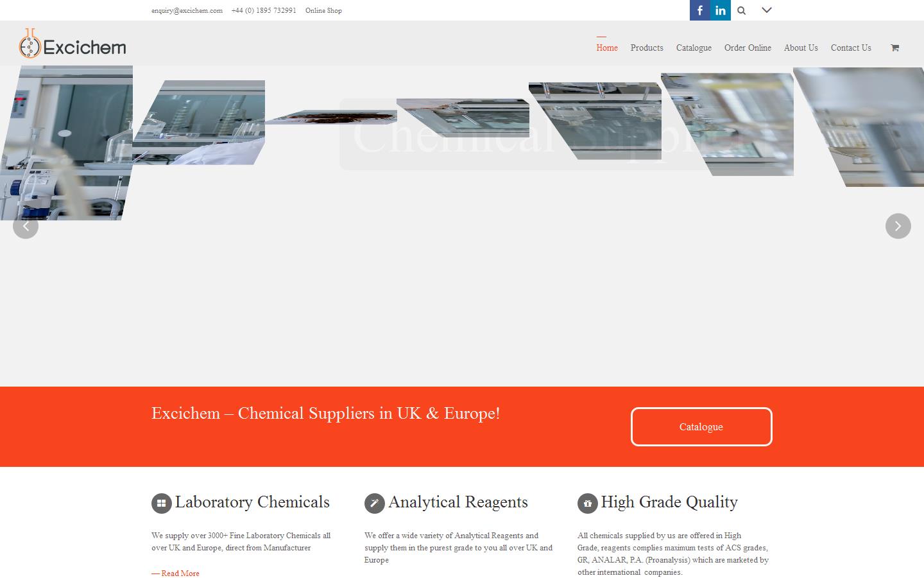Image resolution: width=924 pixels, height=578 pixels.
Task: Expand the top bar dropdown chevron
Action: pos(766,10)
